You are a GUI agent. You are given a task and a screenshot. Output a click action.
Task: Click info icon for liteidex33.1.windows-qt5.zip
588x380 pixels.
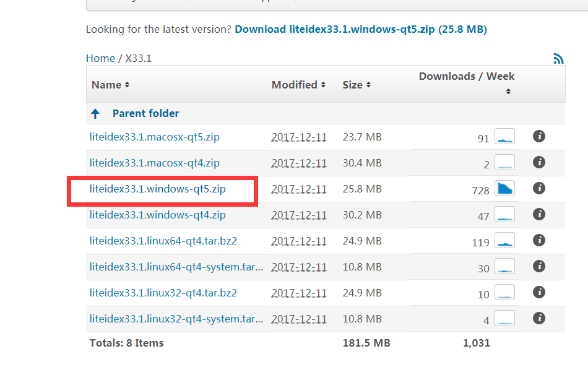coord(539,188)
